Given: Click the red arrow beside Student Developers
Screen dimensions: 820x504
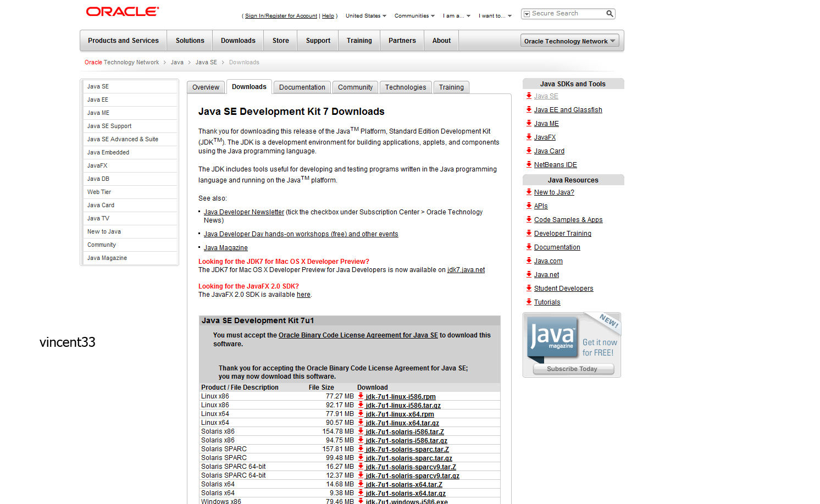Looking at the screenshot, I should 529,288.
